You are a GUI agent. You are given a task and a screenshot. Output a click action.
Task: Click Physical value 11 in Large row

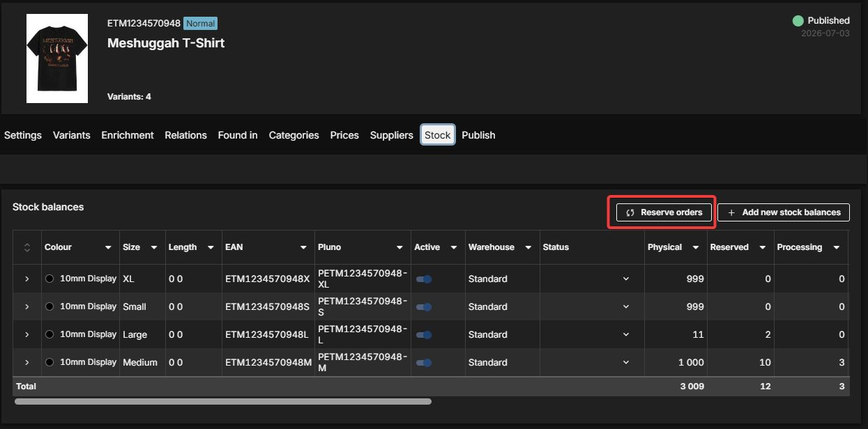coord(698,334)
